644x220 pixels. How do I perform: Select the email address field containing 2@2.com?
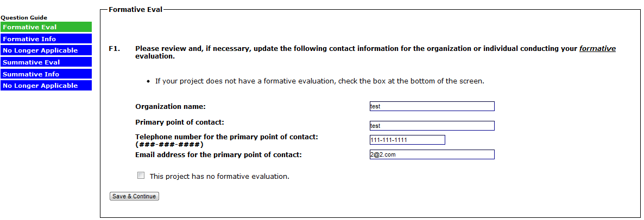pyautogui.click(x=432, y=154)
